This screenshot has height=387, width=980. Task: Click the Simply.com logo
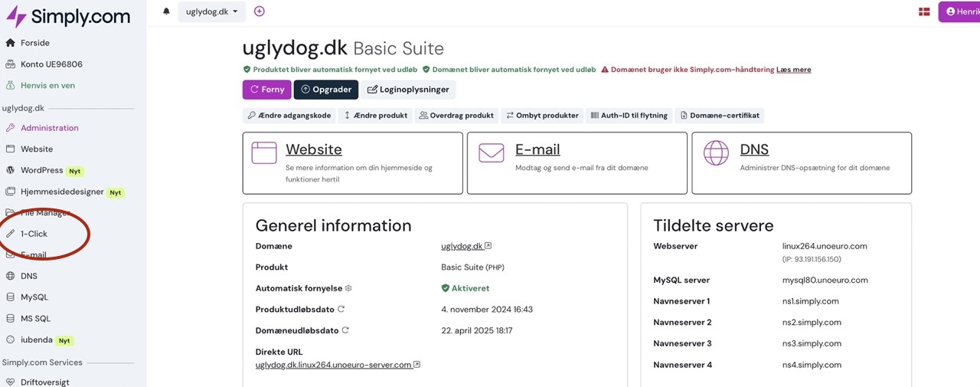(x=67, y=15)
